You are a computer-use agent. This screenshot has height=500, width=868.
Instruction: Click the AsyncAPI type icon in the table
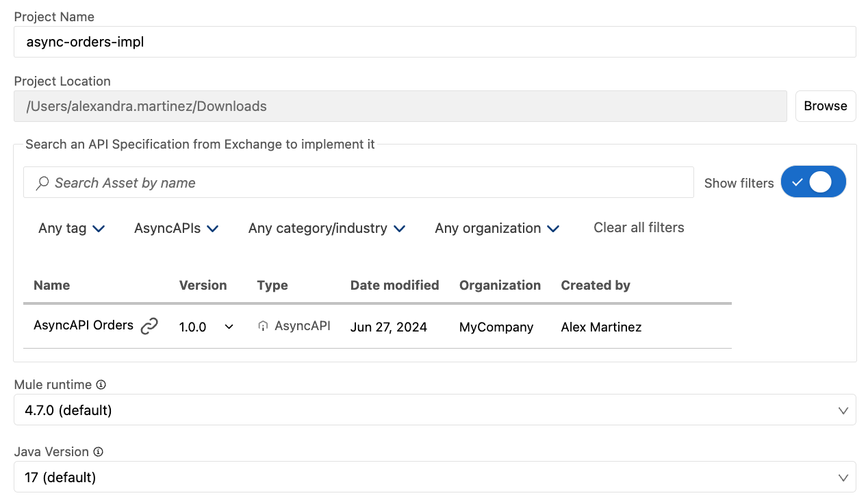pyautogui.click(x=263, y=326)
